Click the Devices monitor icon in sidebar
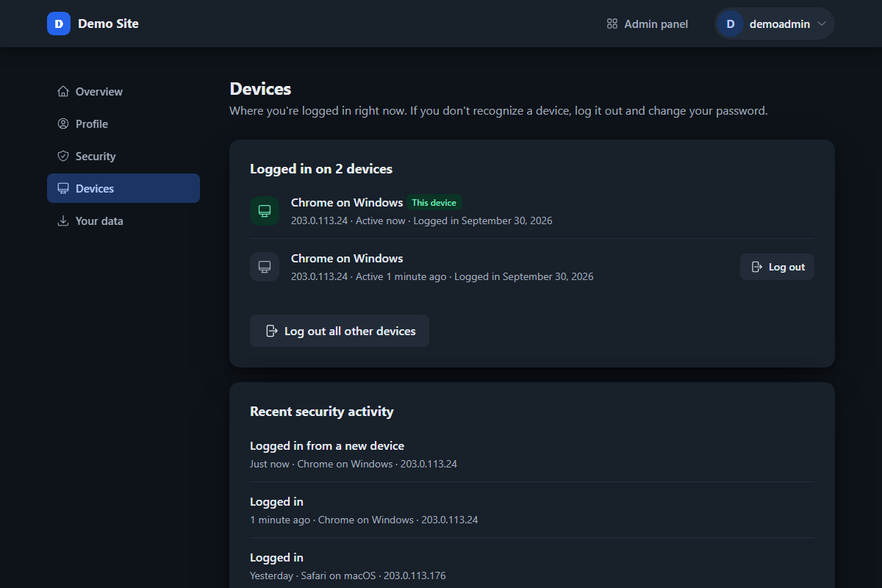Image resolution: width=882 pixels, height=588 pixels. tap(63, 188)
